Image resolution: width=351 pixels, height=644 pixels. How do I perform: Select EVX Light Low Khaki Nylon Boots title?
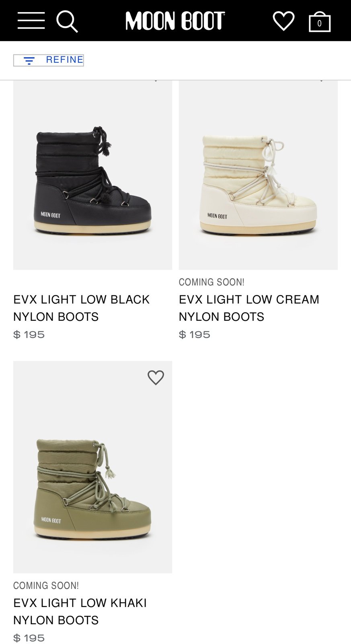coord(80,611)
